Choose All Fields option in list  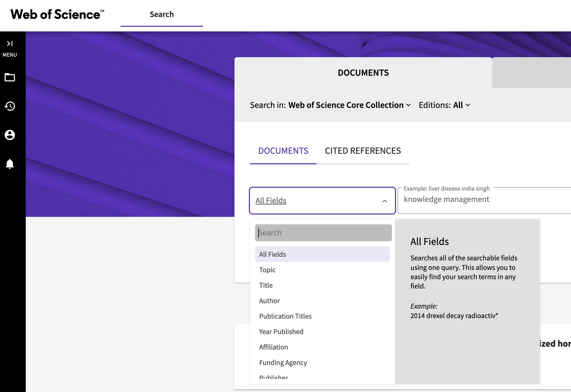pyautogui.click(x=322, y=254)
